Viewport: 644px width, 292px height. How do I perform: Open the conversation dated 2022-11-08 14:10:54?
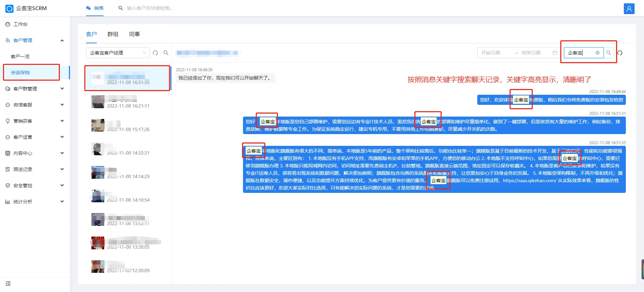tap(127, 196)
